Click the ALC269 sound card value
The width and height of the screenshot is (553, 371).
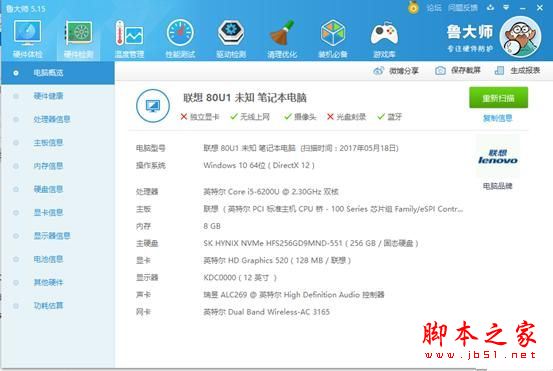point(294,295)
